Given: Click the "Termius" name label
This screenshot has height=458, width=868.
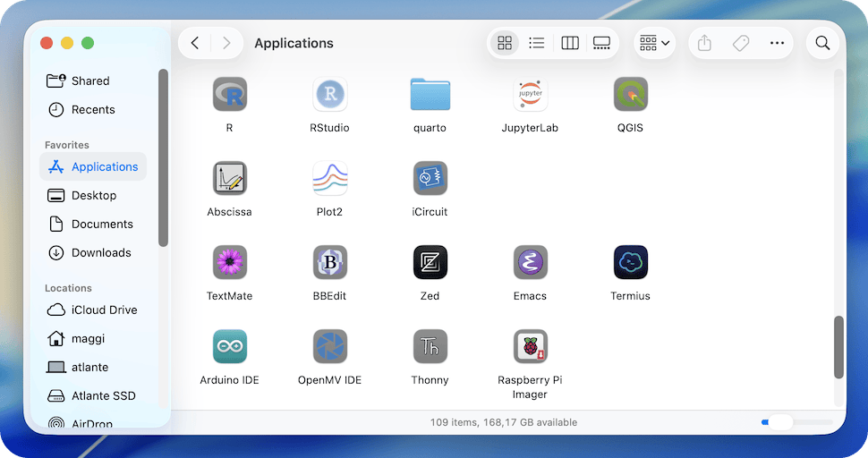Looking at the screenshot, I should [x=630, y=296].
